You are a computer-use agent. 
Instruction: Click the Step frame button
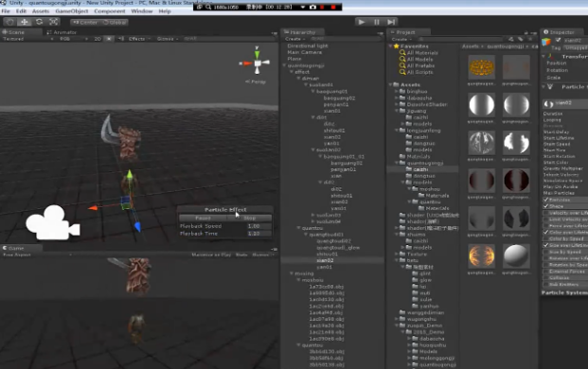click(x=391, y=22)
